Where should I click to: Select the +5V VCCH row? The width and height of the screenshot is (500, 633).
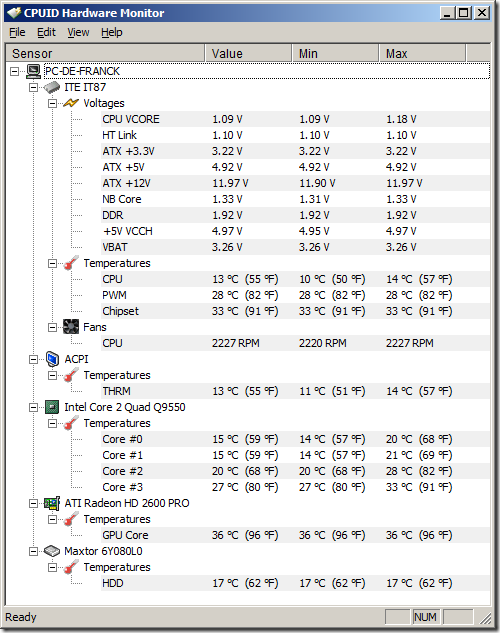[x=295, y=231]
